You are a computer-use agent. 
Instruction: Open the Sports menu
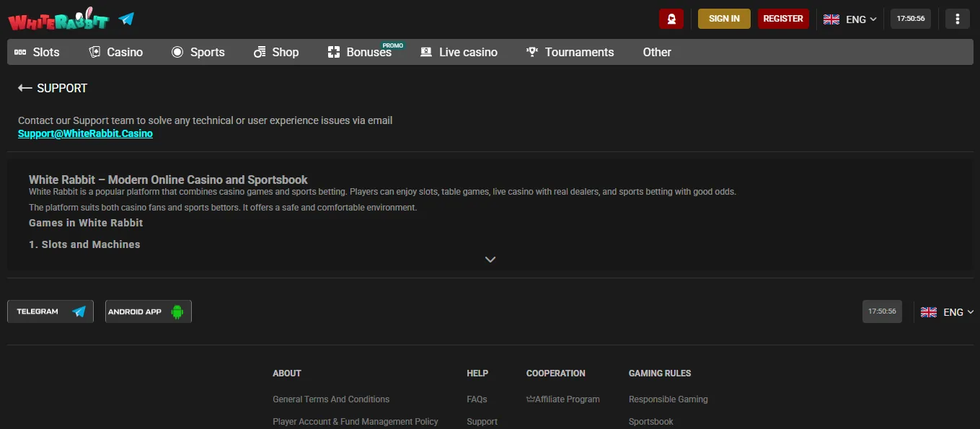pyautogui.click(x=198, y=52)
